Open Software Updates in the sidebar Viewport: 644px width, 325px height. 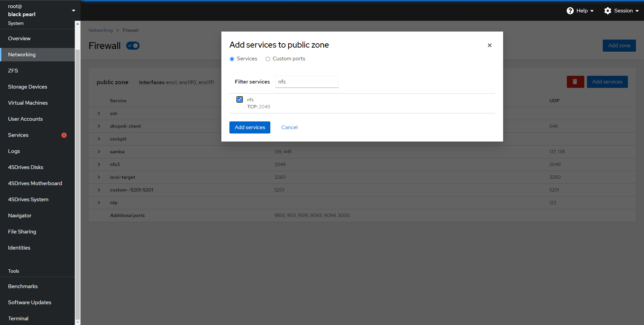(x=37, y=303)
